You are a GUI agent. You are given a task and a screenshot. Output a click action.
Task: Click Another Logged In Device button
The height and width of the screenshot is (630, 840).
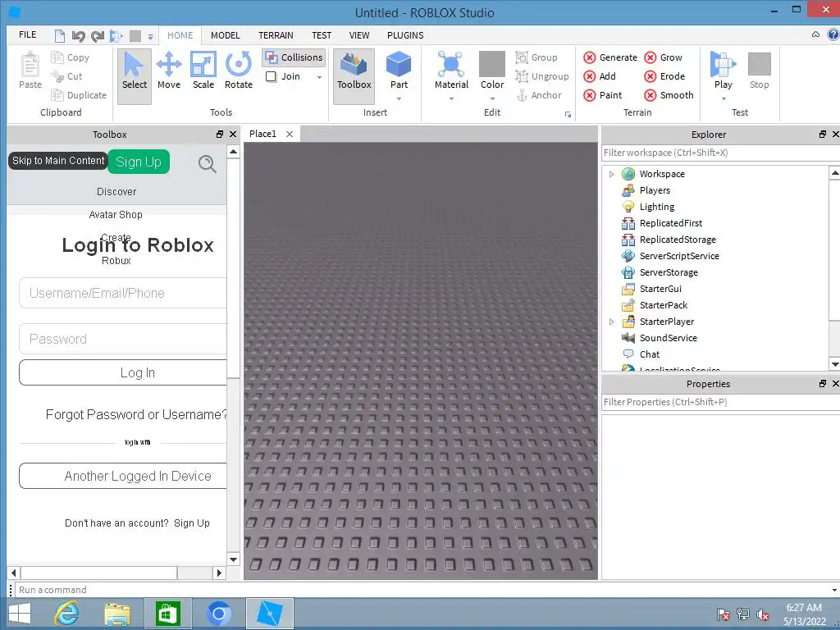(124, 476)
